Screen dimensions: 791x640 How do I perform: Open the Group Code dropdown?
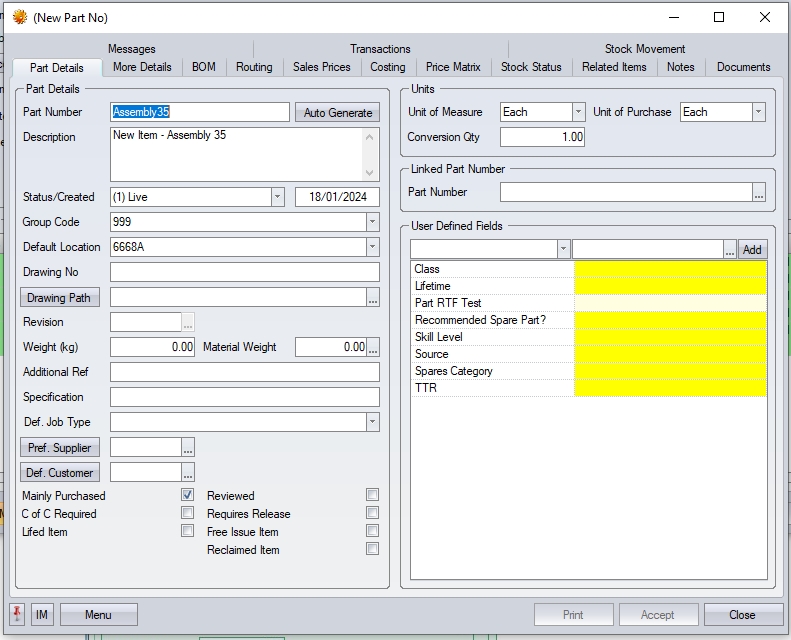point(372,222)
